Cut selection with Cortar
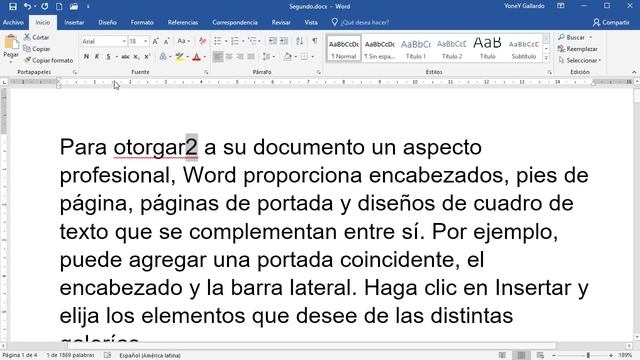The height and width of the screenshot is (360, 640). click(36, 37)
